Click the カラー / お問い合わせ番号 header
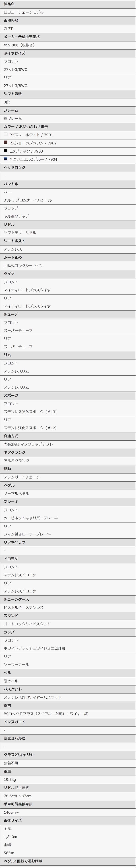 click(x=26, y=127)
